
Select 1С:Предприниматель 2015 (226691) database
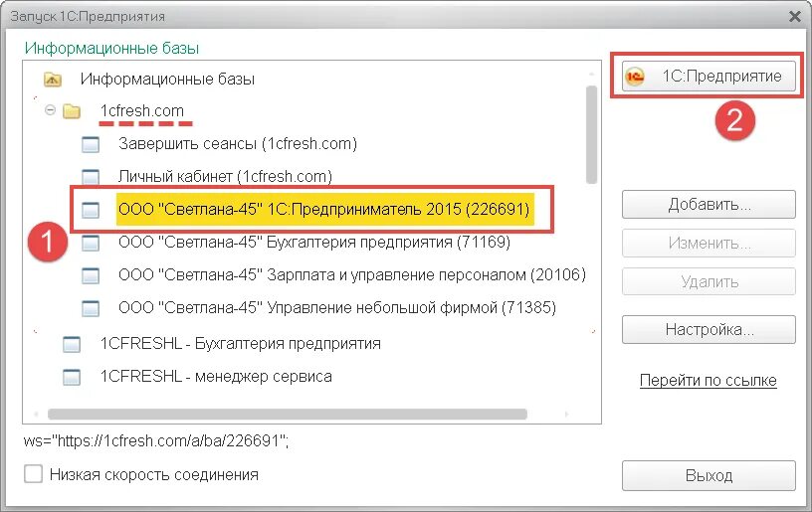coord(324,210)
